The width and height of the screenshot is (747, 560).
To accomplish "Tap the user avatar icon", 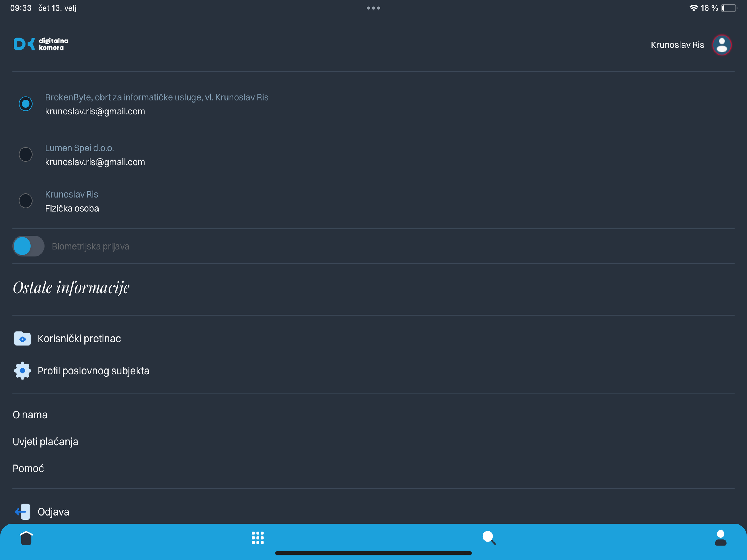I will coord(722,45).
